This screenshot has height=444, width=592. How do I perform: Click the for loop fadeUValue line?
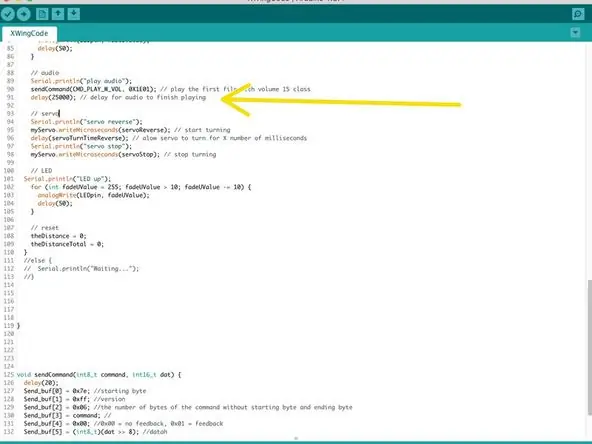(141, 187)
